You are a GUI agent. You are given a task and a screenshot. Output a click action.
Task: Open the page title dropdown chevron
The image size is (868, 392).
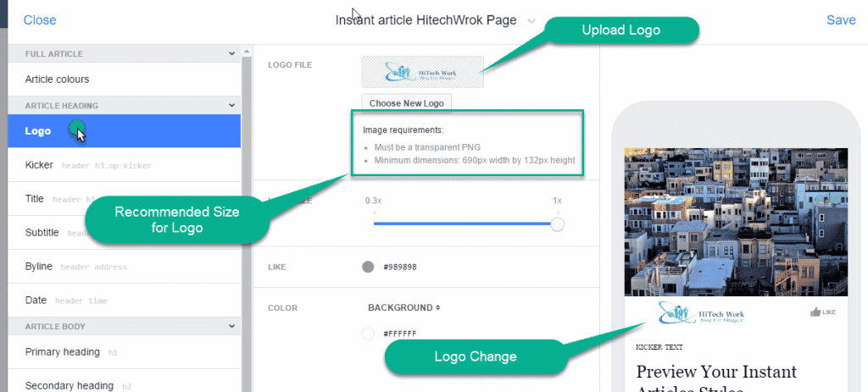[531, 21]
